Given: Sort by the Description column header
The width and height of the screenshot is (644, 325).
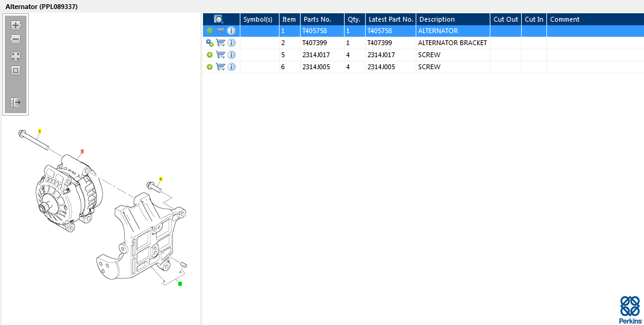Looking at the screenshot, I should [453, 19].
